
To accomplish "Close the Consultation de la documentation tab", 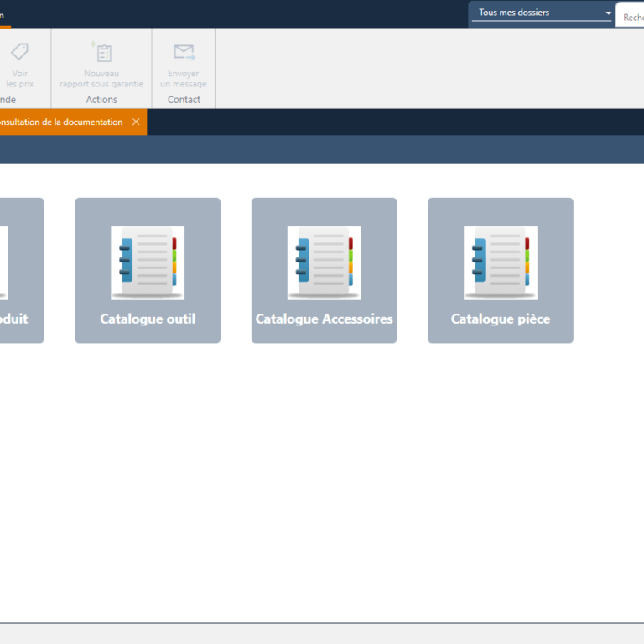I will pyautogui.click(x=136, y=122).
